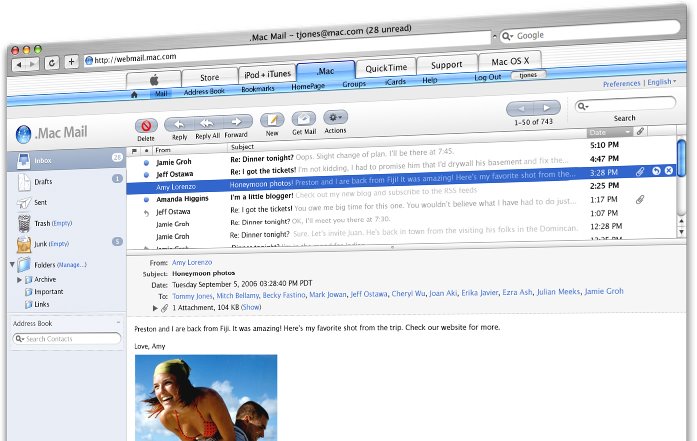Click the flag column header

134,152
